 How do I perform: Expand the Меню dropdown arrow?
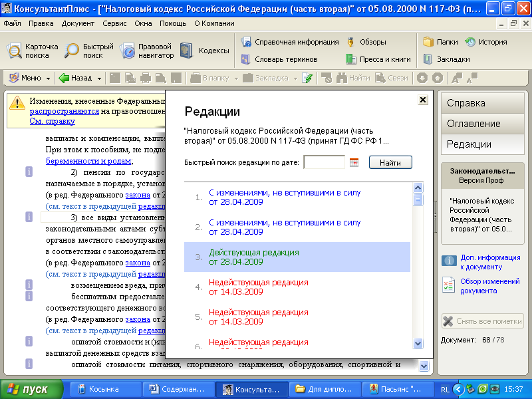click(48, 78)
